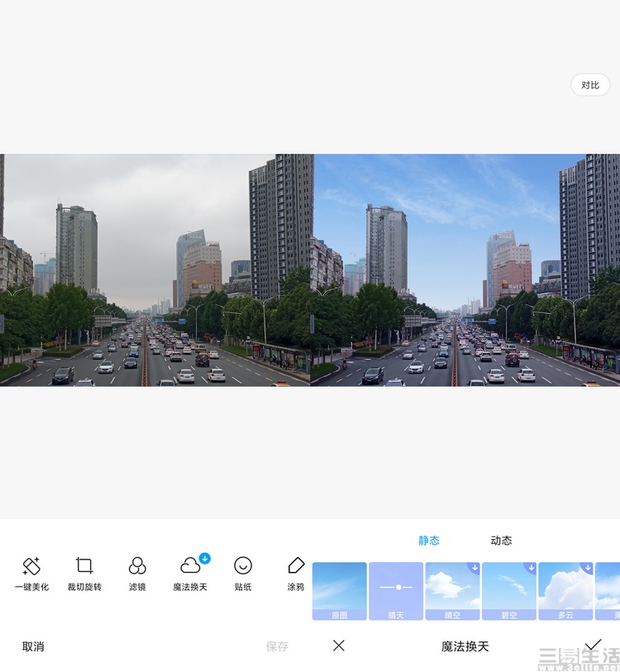Tap the greyed-out 保存 save button
620x672 pixels.
click(277, 646)
